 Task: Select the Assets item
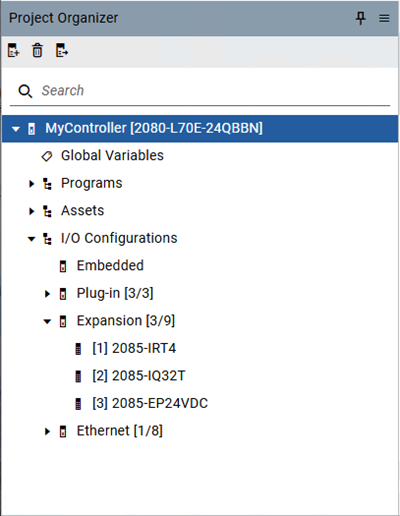(x=83, y=211)
